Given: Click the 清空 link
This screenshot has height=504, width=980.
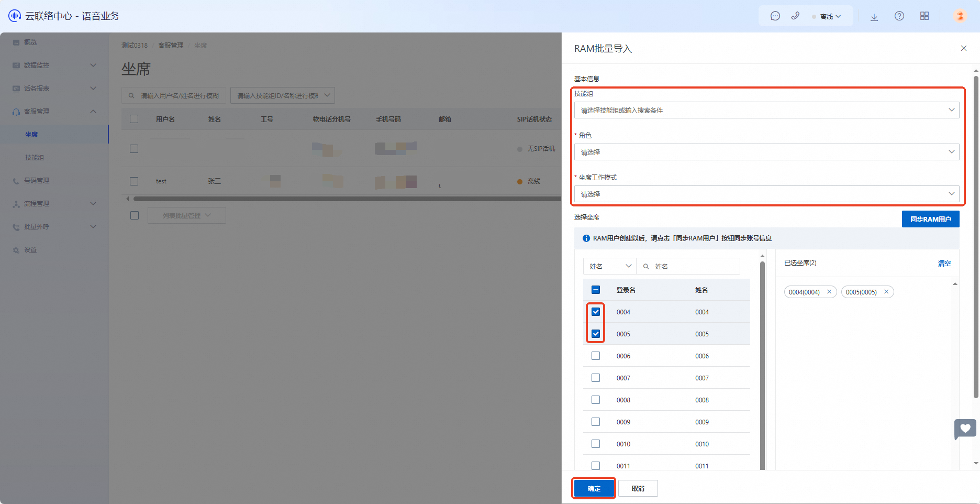Looking at the screenshot, I should [x=944, y=264].
